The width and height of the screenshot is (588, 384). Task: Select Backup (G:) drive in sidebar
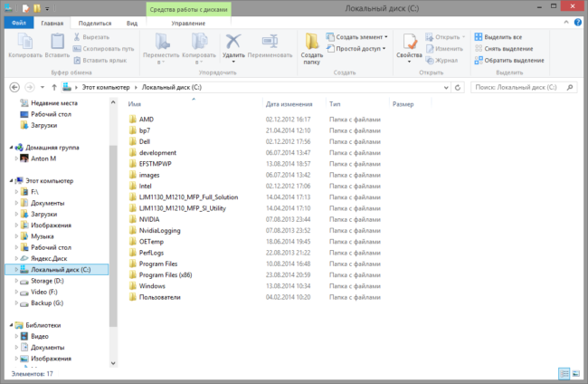(47, 302)
